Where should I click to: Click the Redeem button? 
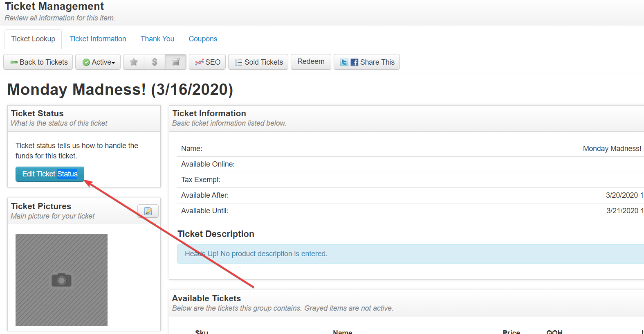tap(311, 62)
